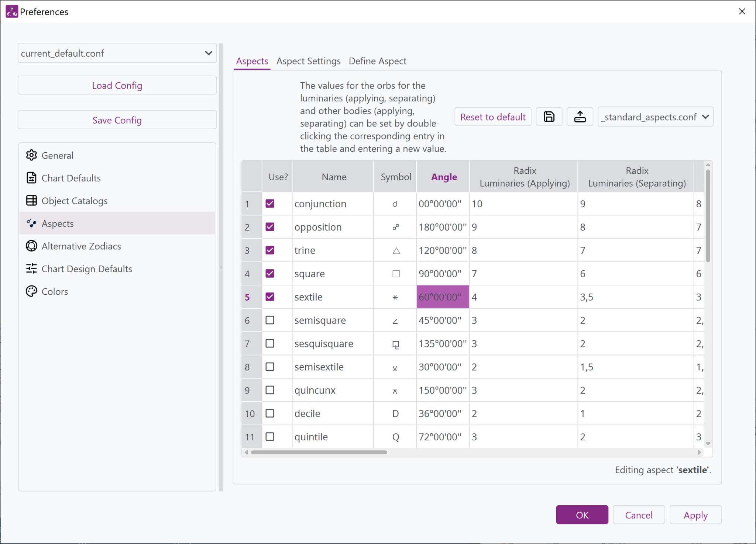This screenshot has height=544, width=756.
Task: Open Object Catalogs table icon
Action: [31, 201]
